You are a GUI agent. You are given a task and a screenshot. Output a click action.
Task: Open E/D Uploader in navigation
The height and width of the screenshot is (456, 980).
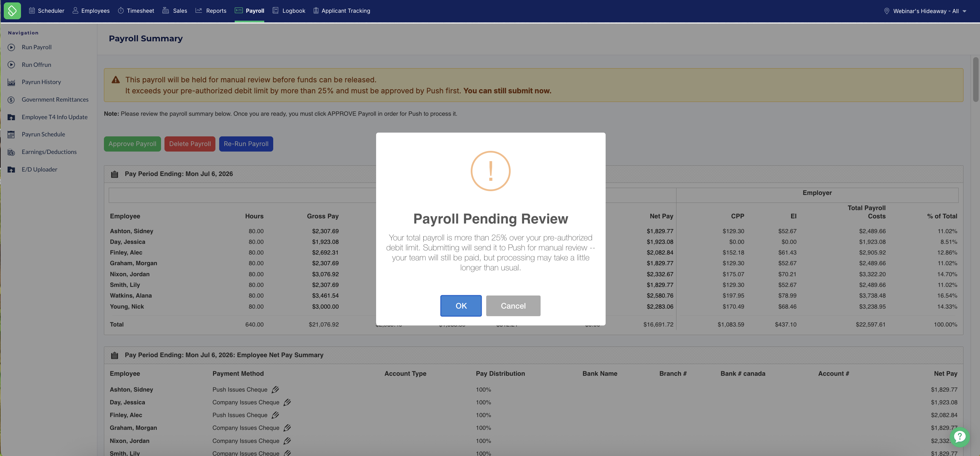point(40,169)
